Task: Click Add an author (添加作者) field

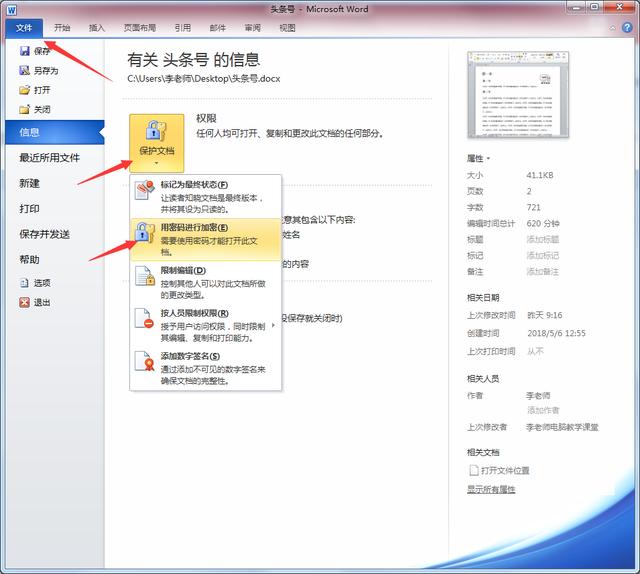Action: click(x=543, y=410)
